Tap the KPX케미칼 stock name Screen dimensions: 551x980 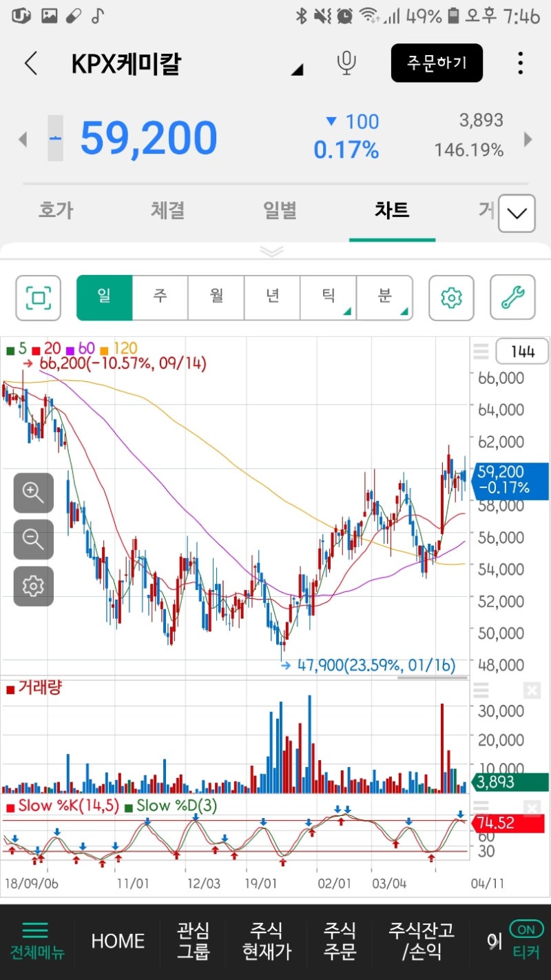pos(126,64)
